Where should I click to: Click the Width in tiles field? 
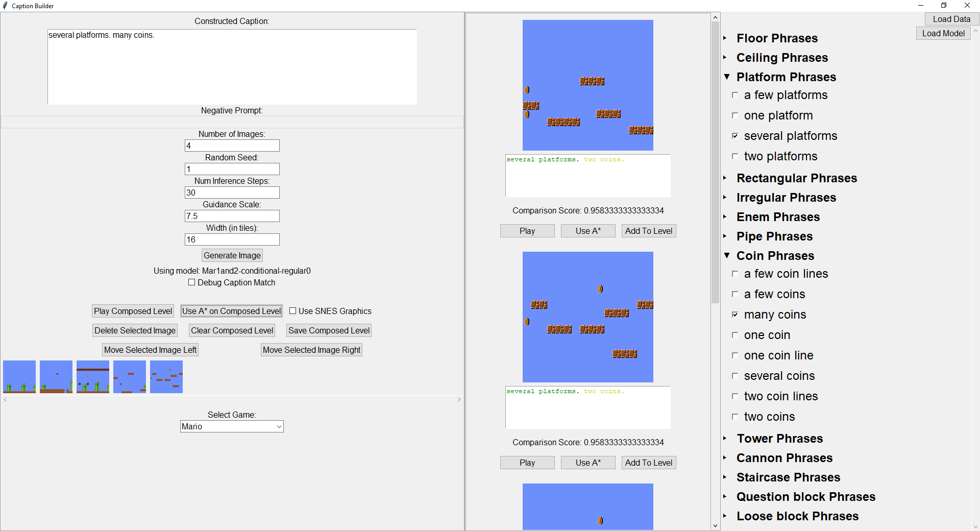[232, 239]
